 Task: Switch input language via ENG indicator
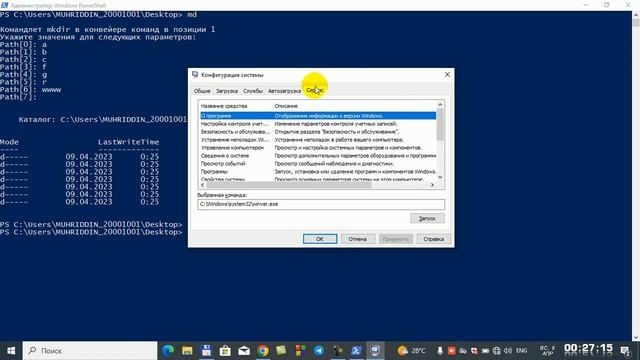click(522, 351)
